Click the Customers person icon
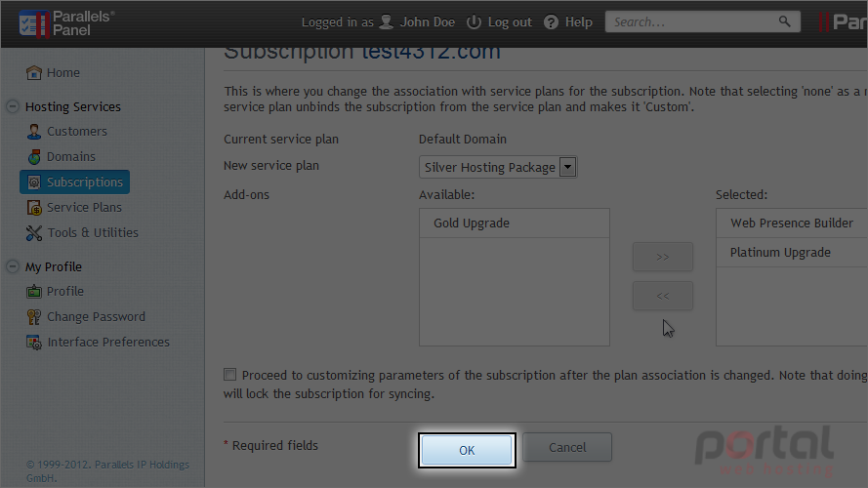The height and width of the screenshot is (488, 868). 34,131
